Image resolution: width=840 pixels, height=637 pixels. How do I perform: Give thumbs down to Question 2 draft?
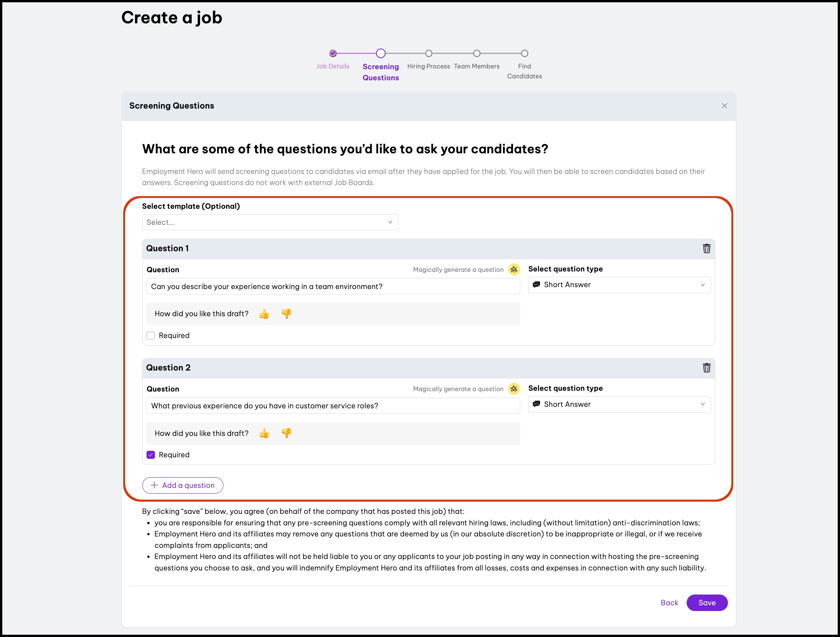coord(287,433)
